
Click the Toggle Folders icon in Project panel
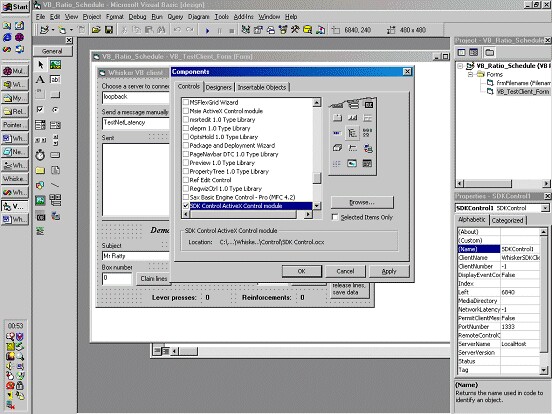[489, 52]
